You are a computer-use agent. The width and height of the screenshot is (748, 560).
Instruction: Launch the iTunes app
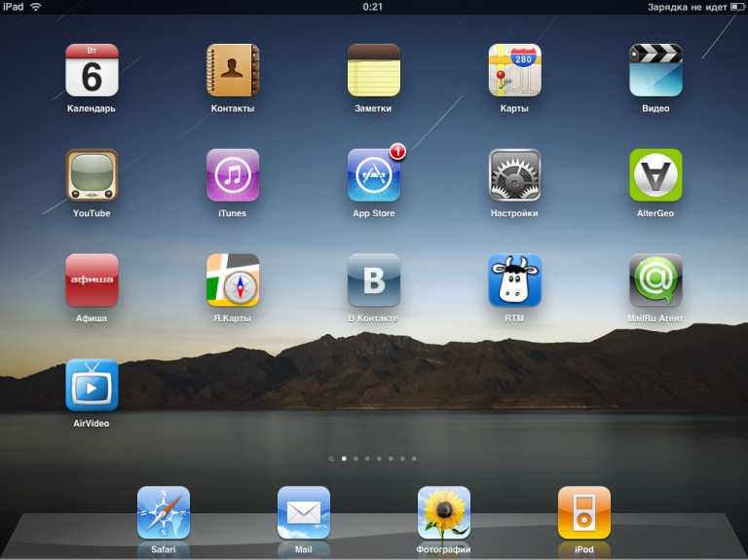(x=233, y=175)
